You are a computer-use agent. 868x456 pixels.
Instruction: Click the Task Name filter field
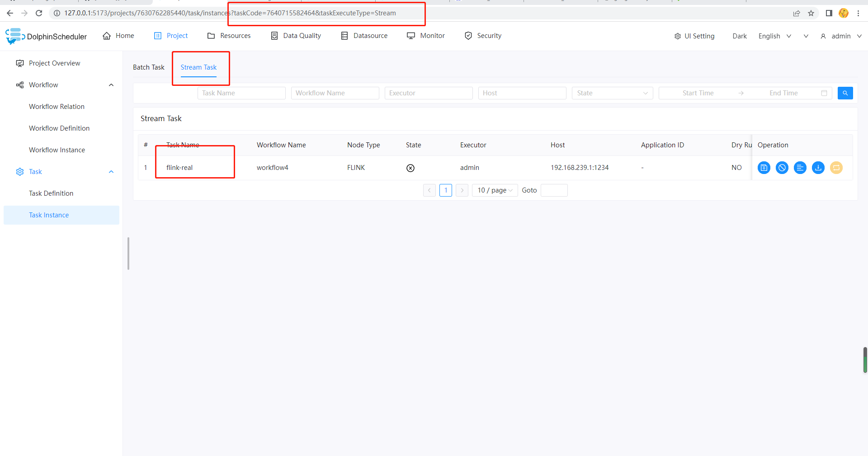(x=241, y=93)
